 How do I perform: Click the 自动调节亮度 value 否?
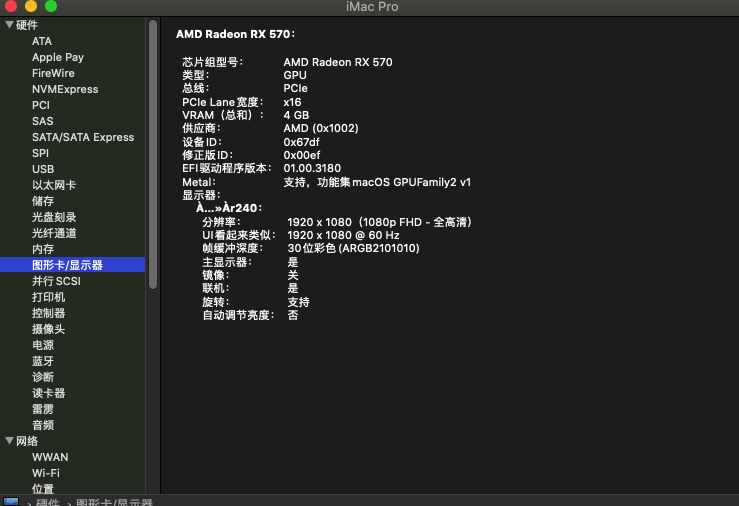293,315
